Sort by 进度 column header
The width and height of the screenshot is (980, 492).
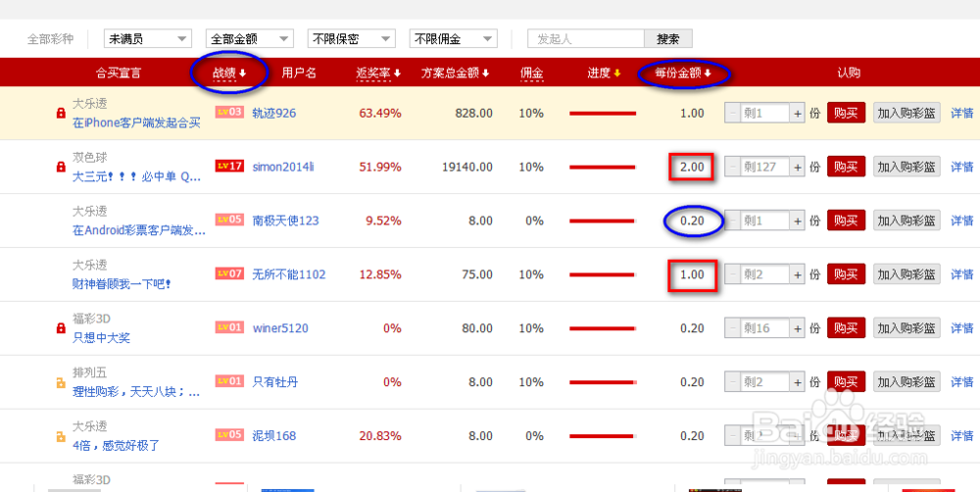[x=604, y=74]
